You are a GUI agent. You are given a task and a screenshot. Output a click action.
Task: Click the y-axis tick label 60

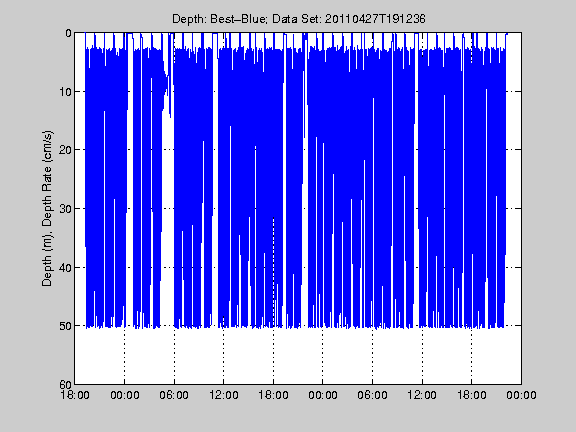coord(65,384)
